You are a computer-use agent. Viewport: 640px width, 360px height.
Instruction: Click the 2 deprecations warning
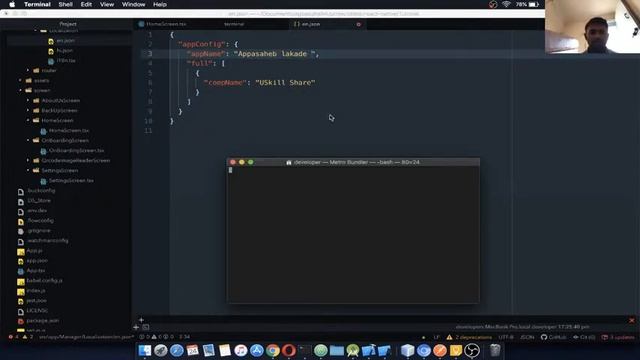point(469,337)
